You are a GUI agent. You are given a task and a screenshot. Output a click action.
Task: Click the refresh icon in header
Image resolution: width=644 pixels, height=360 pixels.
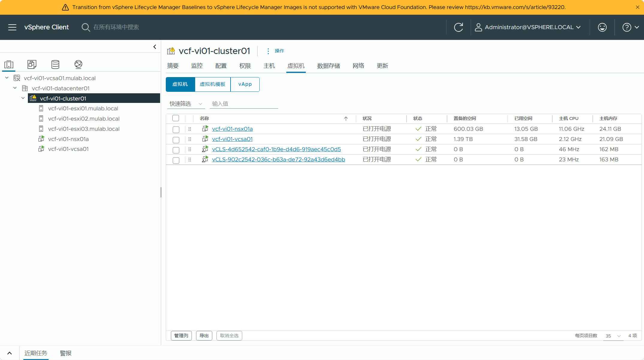pos(458,27)
